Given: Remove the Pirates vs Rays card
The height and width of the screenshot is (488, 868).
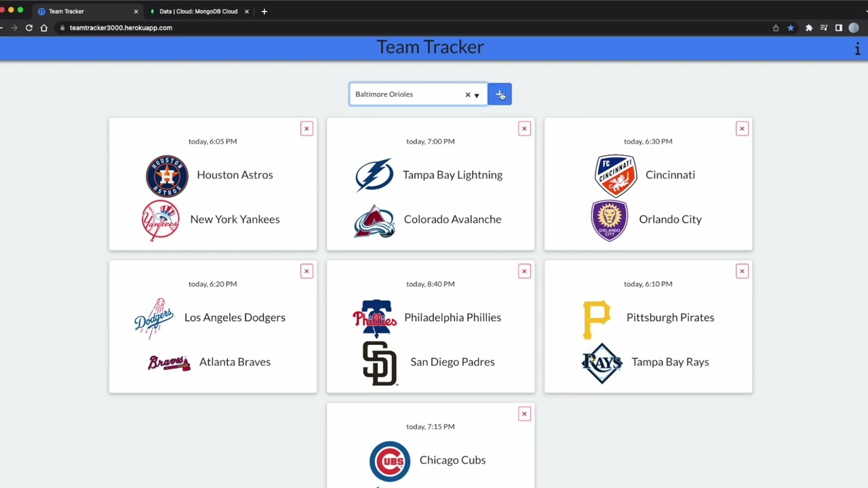Looking at the screenshot, I should point(742,271).
